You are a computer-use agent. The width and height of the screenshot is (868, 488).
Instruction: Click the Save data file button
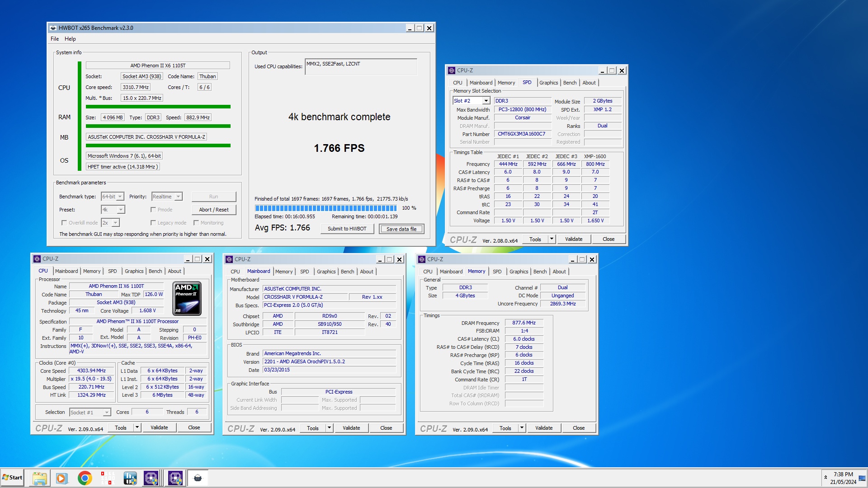tap(401, 229)
